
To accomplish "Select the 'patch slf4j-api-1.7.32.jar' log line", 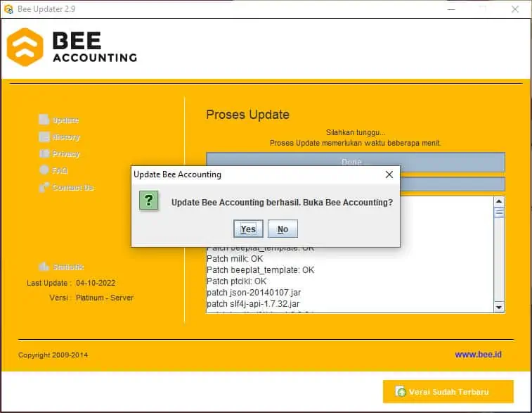I will coord(253,304).
